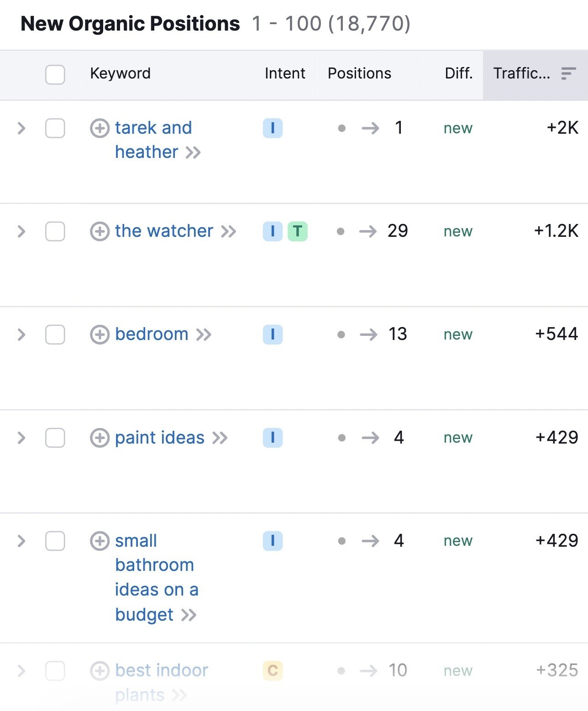The height and width of the screenshot is (711, 588).
Task: Add 'paint ideas' using its plus icon
Action: [x=100, y=438]
